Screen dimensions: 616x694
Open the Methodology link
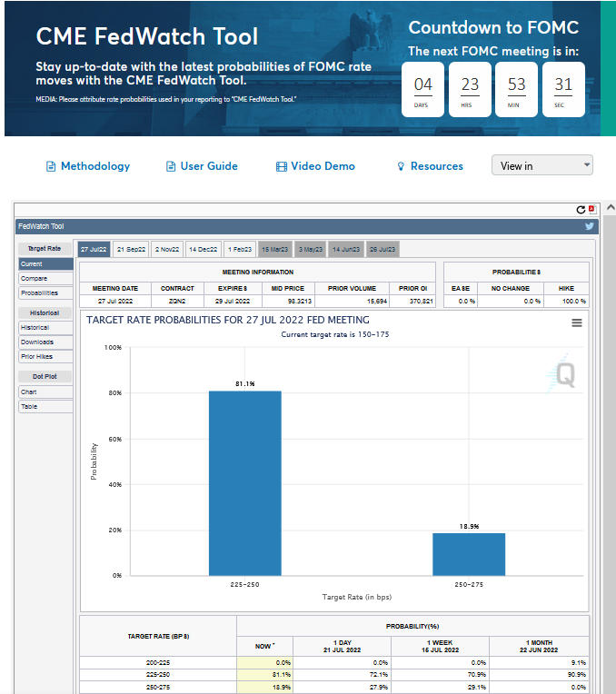click(95, 166)
